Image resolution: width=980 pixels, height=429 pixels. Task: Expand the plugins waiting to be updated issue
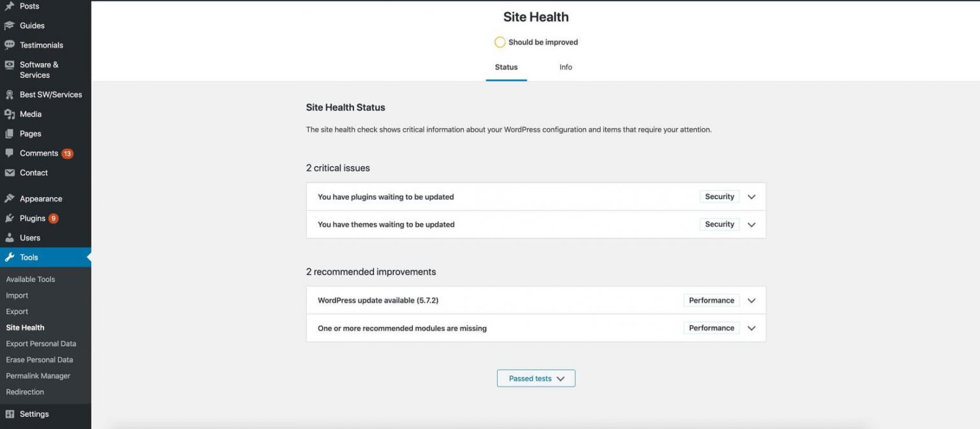pos(751,196)
